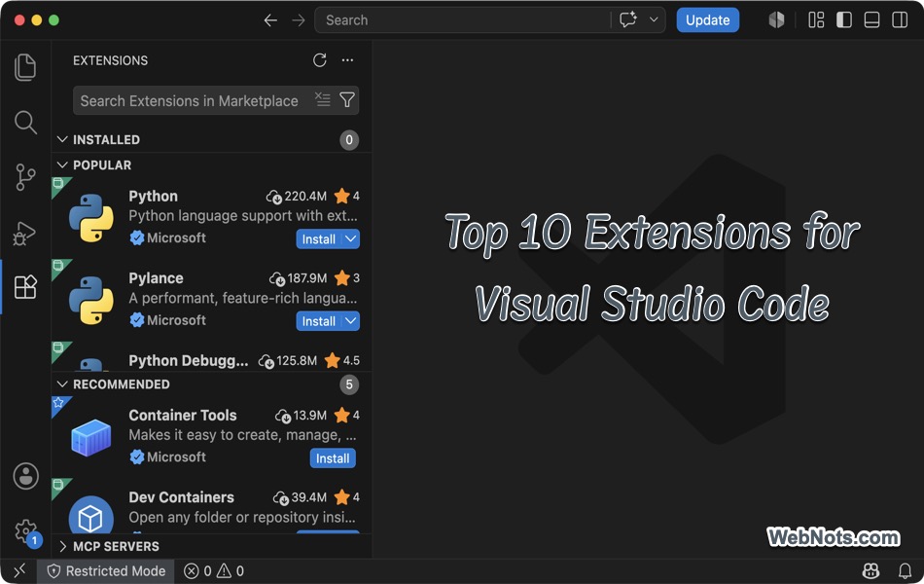Collapse the POPULAR section
The image size is (924, 584).
62,165
